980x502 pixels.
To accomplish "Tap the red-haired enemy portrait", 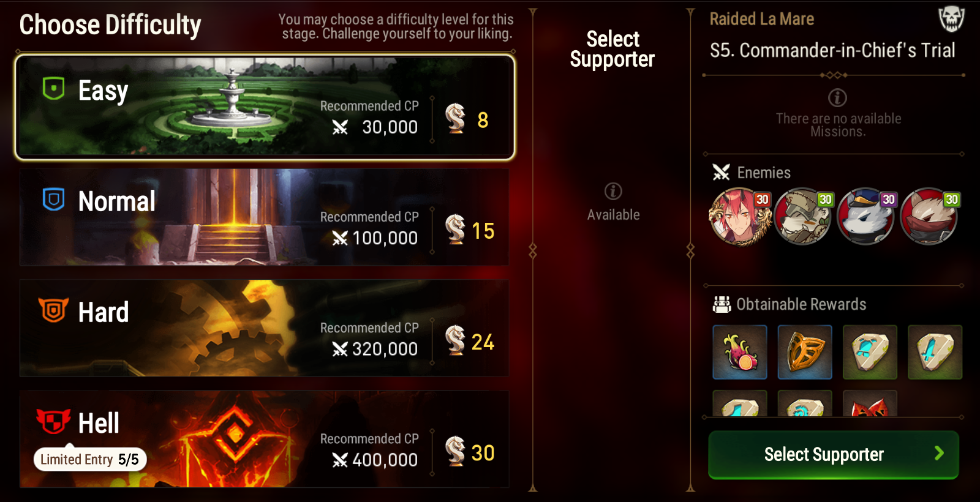I will 740,216.
